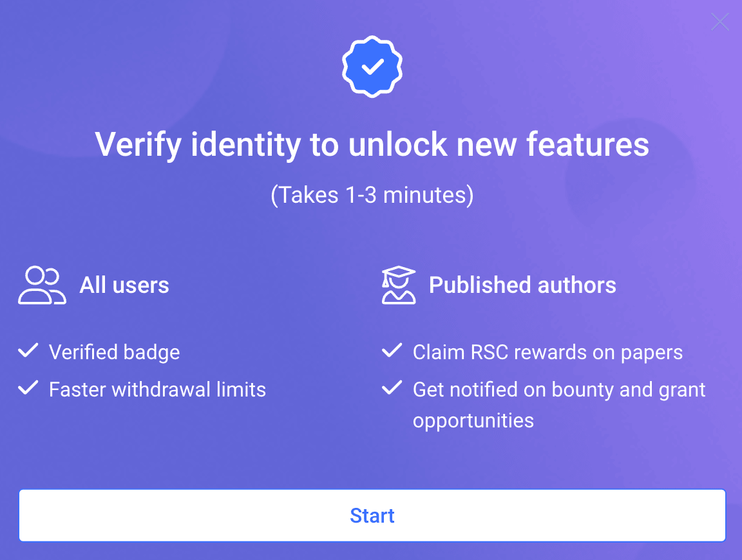Click the Start button
The image size is (742, 560).
tap(372, 515)
